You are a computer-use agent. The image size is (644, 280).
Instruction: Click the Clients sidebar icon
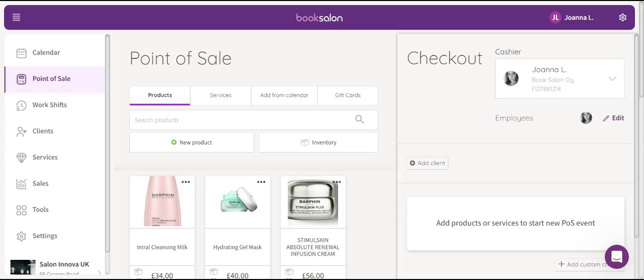pos(21,131)
